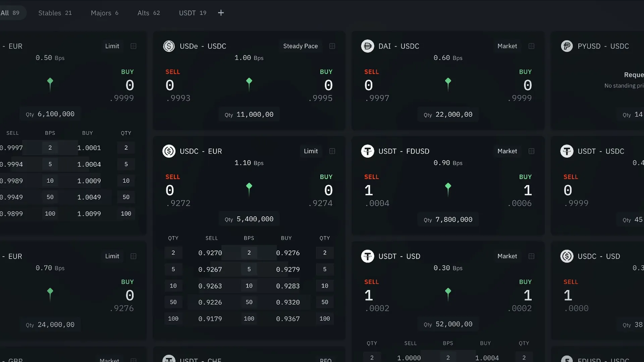
Task: Toggle depth grid icon on USDT - USD card
Action: pyautogui.click(x=531, y=256)
